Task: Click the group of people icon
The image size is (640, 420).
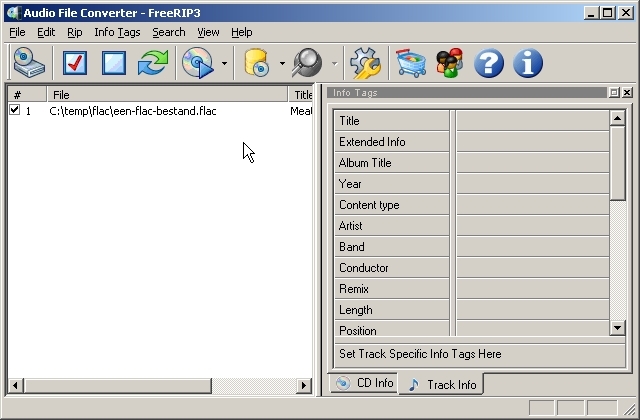Action: coord(449,63)
